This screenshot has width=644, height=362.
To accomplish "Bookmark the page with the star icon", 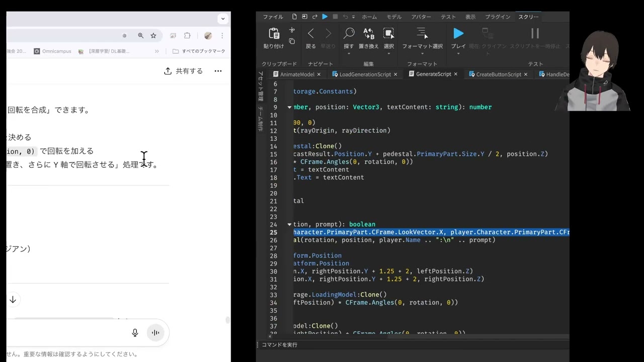I will coord(153,36).
